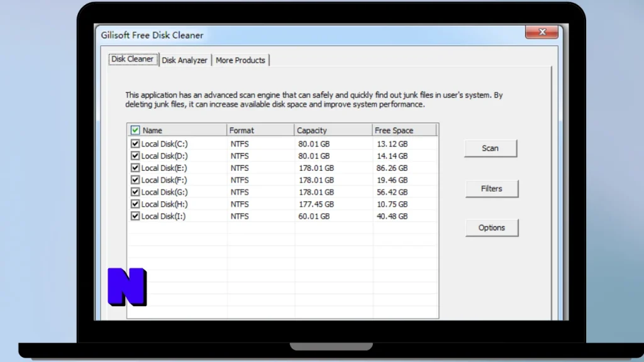Uncheck the Local Disk(H:) checkbox
Image resolution: width=644 pixels, height=362 pixels.
point(135,204)
